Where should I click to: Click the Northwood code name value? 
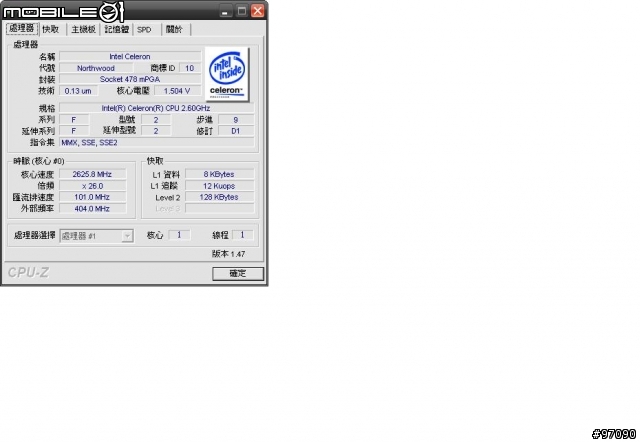pyautogui.click(x=96, y=68)
